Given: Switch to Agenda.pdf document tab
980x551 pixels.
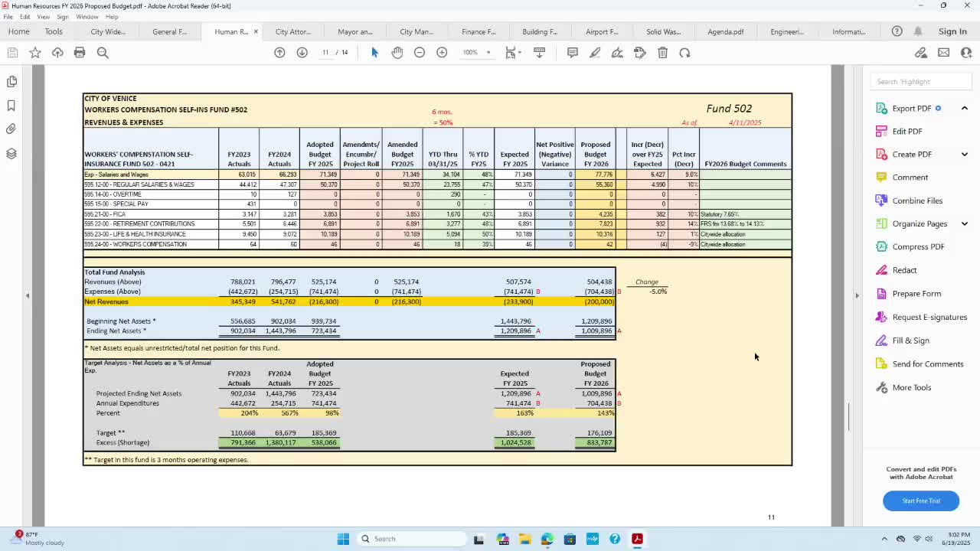Looking at the screenshot, I should tap(726, 31).
